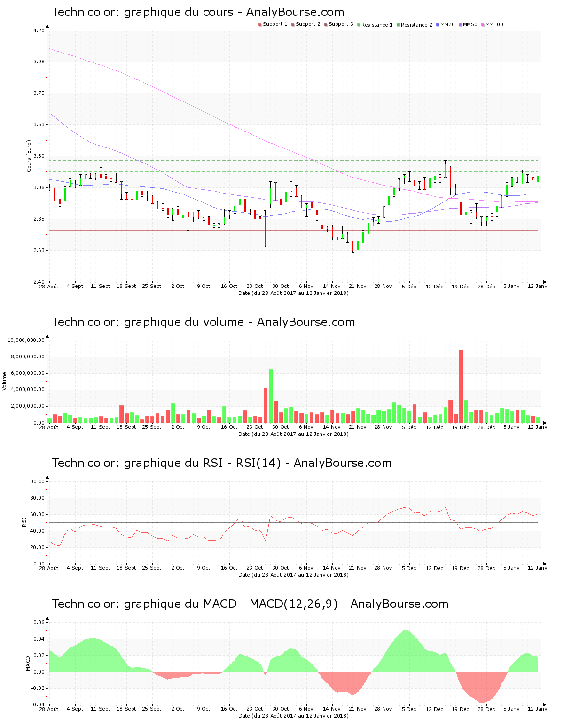Click the 'RSI' axis label
This screenshot has height=728, width=564.
pos(24,522)
